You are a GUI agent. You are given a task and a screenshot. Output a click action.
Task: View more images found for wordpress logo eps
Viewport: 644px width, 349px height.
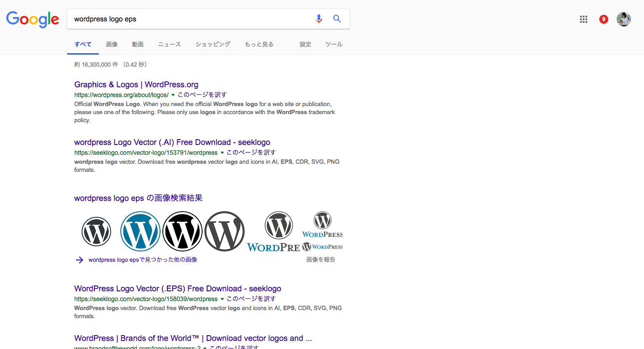pyautogui.click(x=143, y=260)
